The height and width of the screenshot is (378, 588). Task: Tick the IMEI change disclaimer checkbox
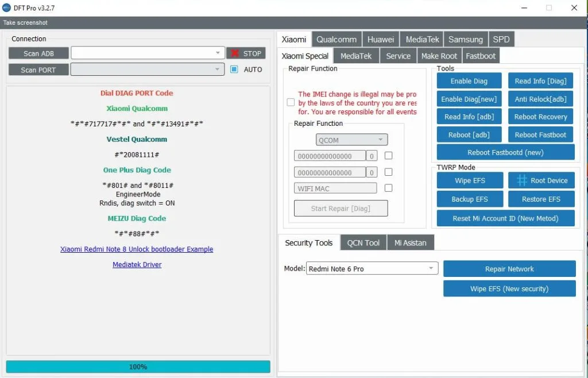[x=291, y=102]
